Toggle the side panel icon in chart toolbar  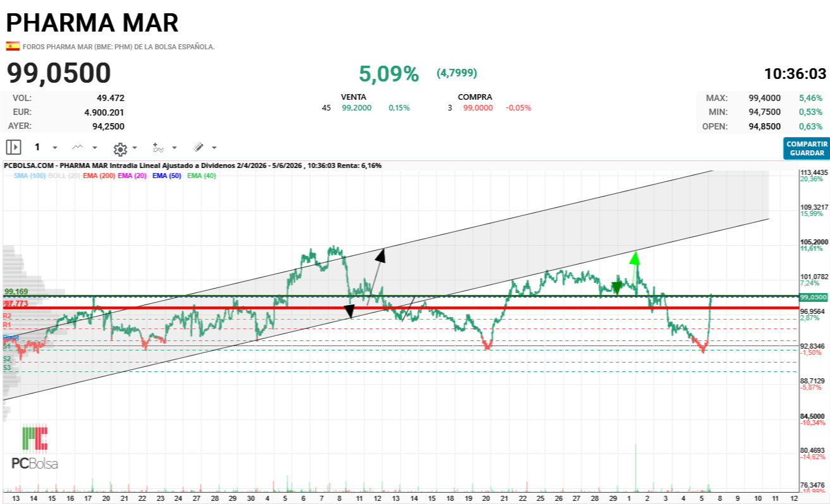coord(13,147)
